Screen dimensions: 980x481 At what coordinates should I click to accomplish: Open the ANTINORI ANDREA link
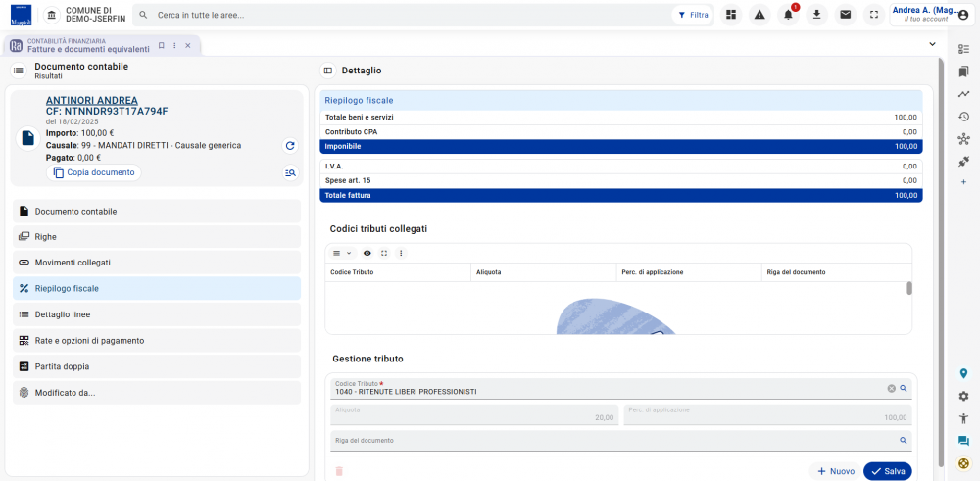tap(92, 101)
